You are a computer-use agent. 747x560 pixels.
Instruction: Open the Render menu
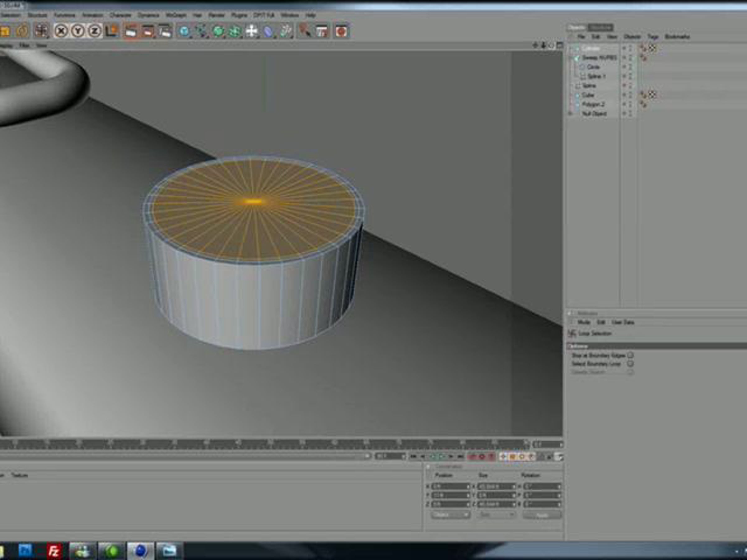pyautogui.click(x=216, y=15)
